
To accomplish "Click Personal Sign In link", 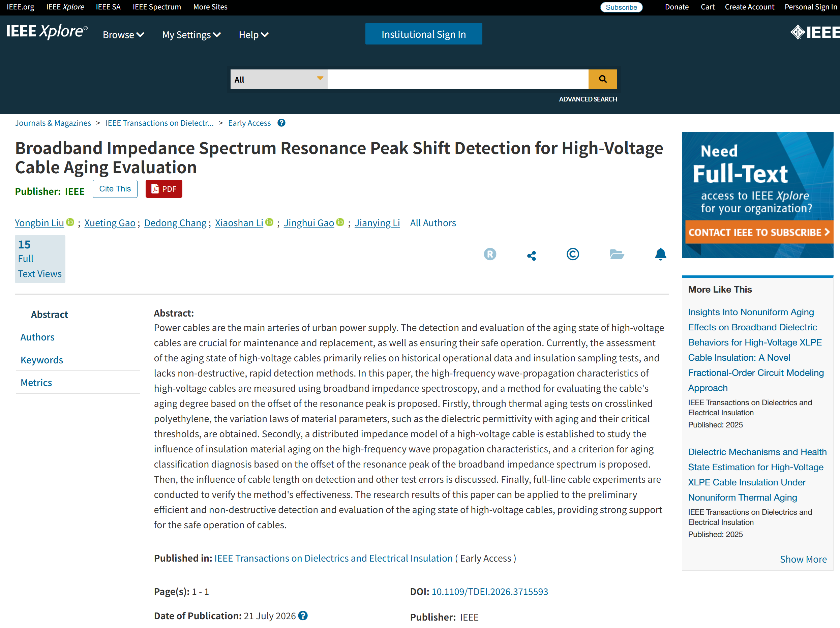I will (810, 7).
